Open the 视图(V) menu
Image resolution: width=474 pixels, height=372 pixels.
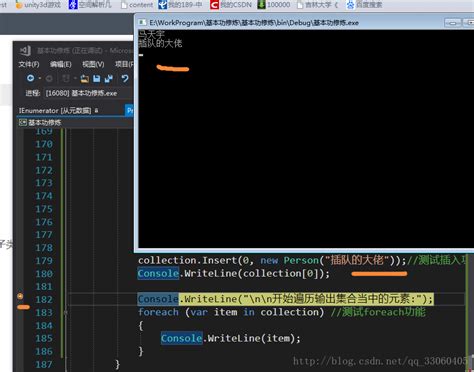(93, 64)
